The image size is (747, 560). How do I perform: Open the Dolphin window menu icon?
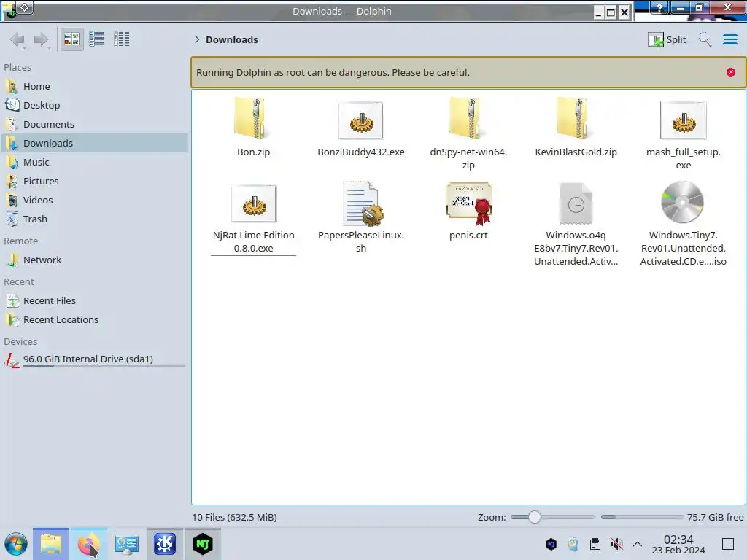[x=9, y=10]
